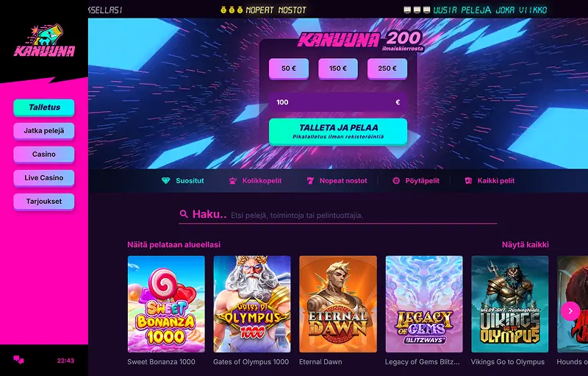Image resolution: width=588 pixels, height=376 pixels.
Task: Click the chip icon beside Pöytäpelit
Action: [x=396, y=181]
